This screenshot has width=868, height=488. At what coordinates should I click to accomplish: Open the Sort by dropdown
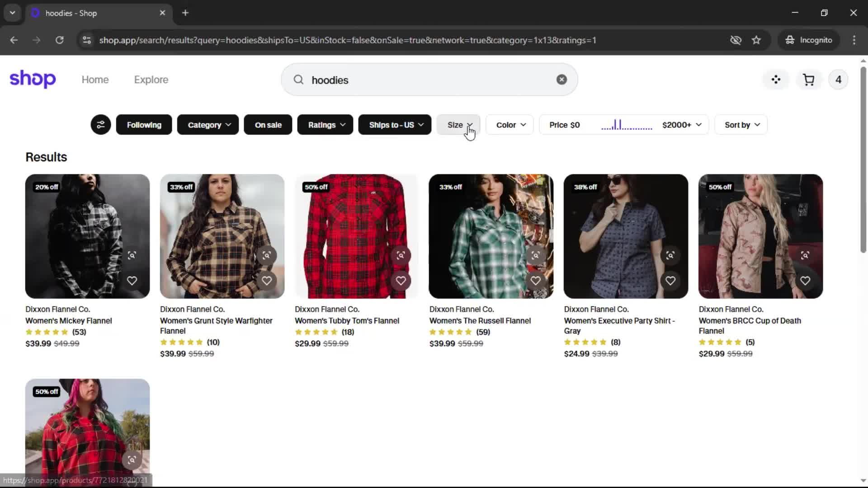741,125
